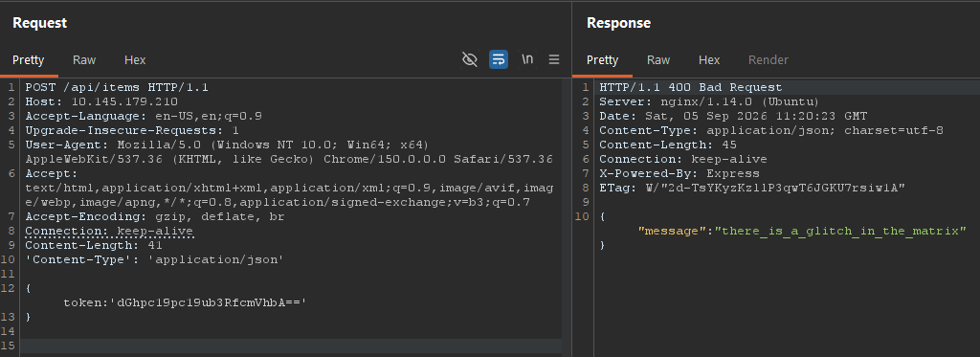Click the request editor vertical scrollbar

click(x=566, y=217)
